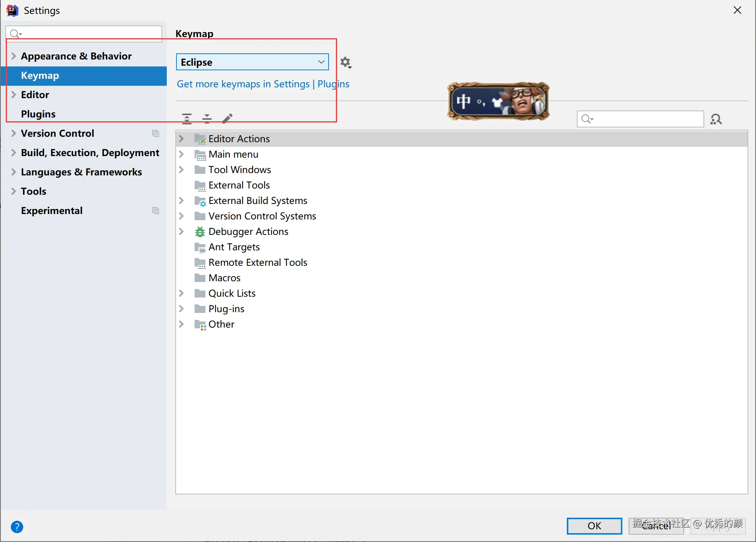Expand the Editor Actions tree node
The height and width of the screenshot is (542, 756).
[x=181, y=139]
